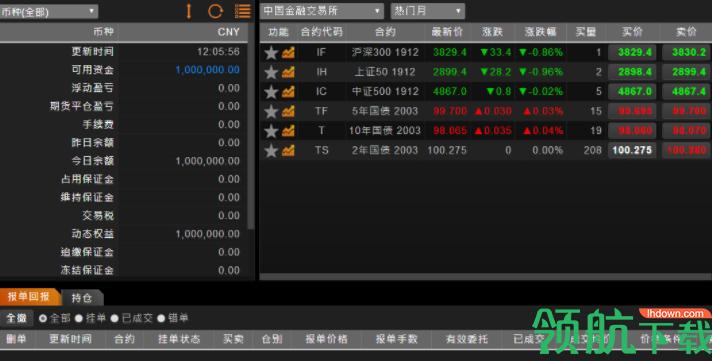Click the account panel vertical scrollbar

251,136
